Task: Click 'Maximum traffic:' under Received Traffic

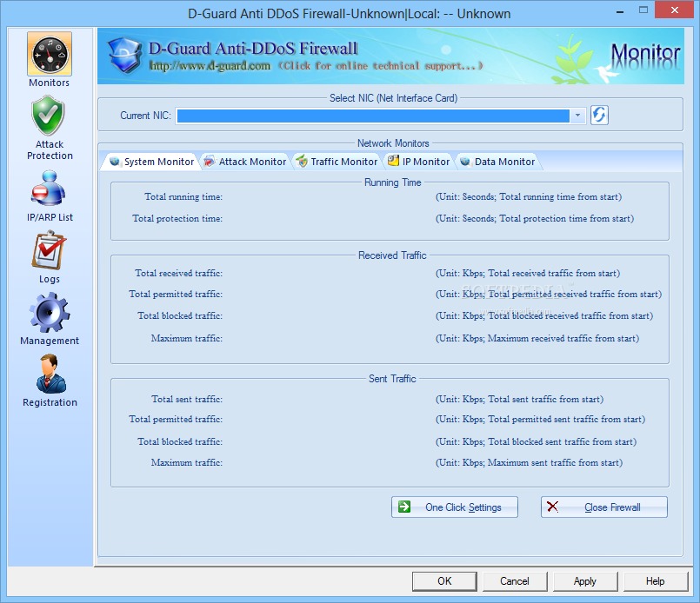Action: 187,338
